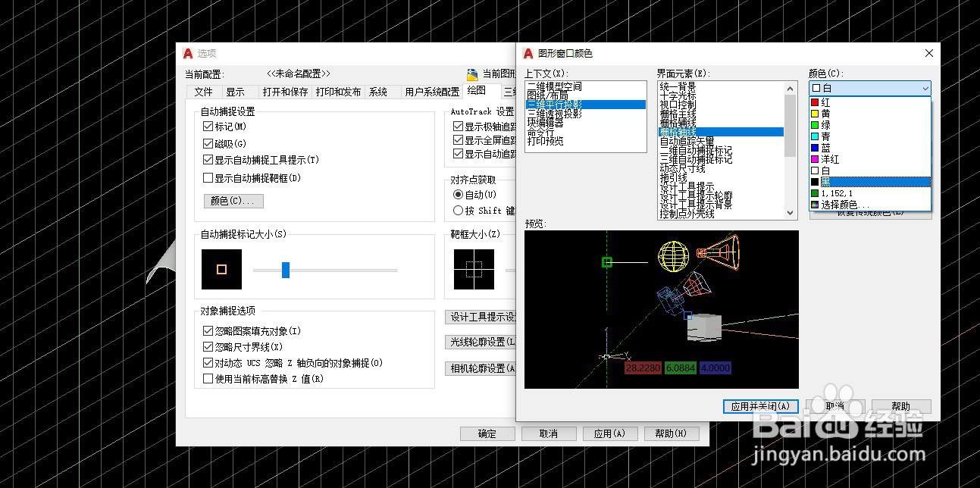
Task: Open 相机轮廓设置 button
Action: click(x=481, y=368)
